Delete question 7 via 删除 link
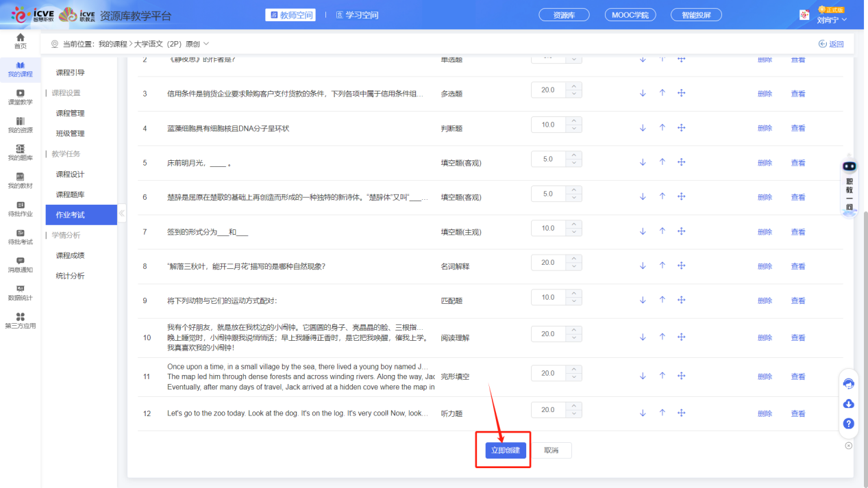The width and height of the screenshot is (868, 488). (765, 232)
